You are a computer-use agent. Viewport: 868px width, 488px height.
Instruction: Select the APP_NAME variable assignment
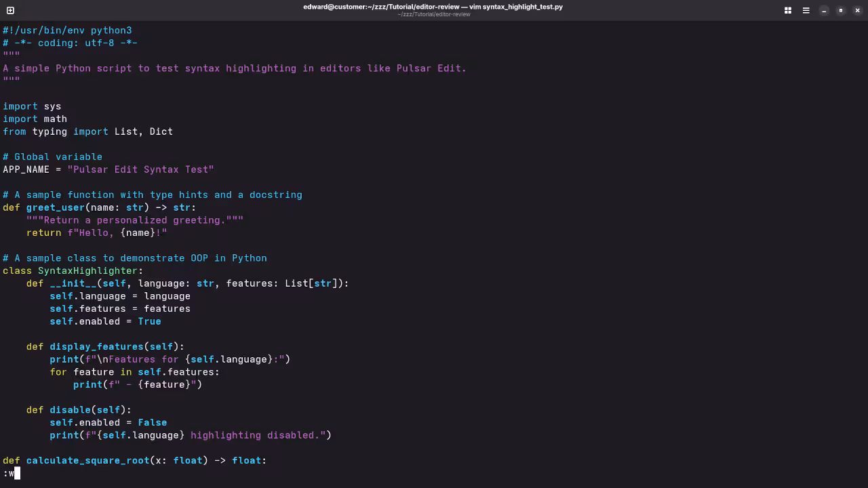pyautogui.click(x=108, y=169)
